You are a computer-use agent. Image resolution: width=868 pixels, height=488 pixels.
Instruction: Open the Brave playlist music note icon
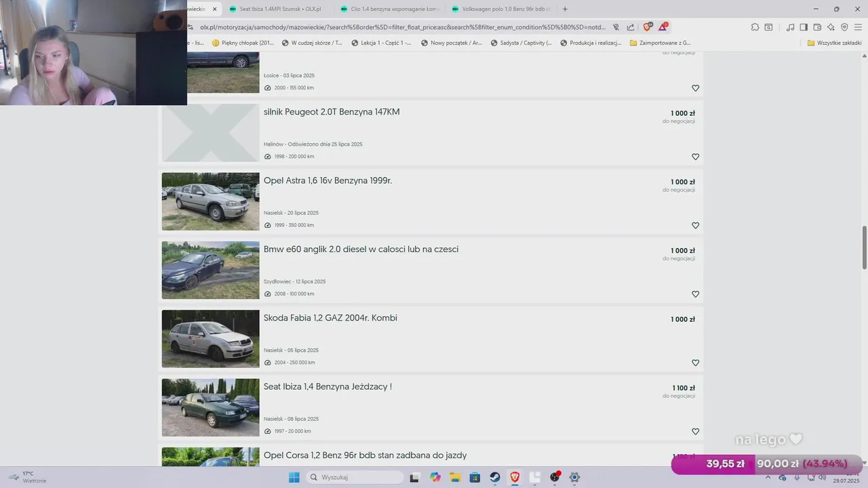click(x=790, y=27)
